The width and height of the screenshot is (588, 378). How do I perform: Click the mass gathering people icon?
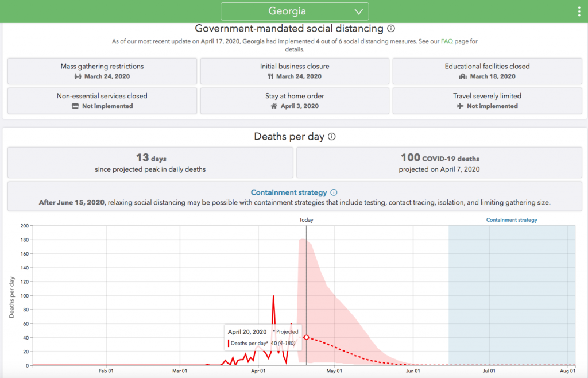pyautogui.click(x=78, y=76)
